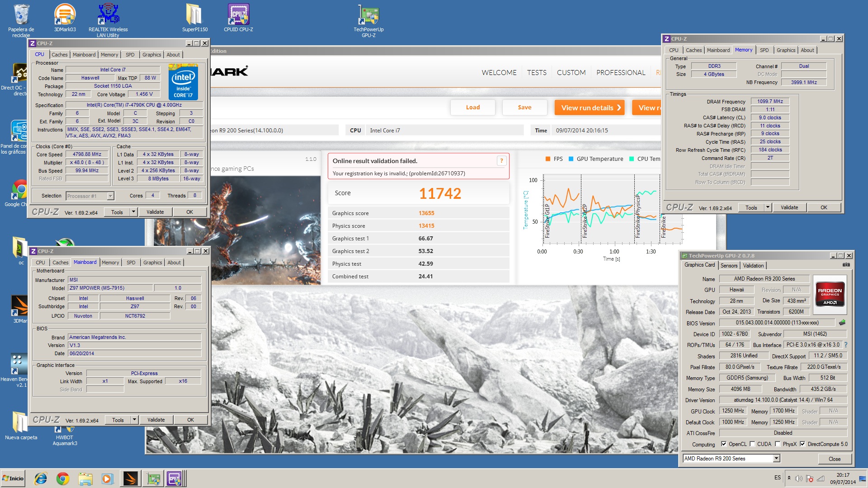The image size is (868, 488).
Task: Click the Bus Interface question mark icon
Action: (x=845, y=345)
